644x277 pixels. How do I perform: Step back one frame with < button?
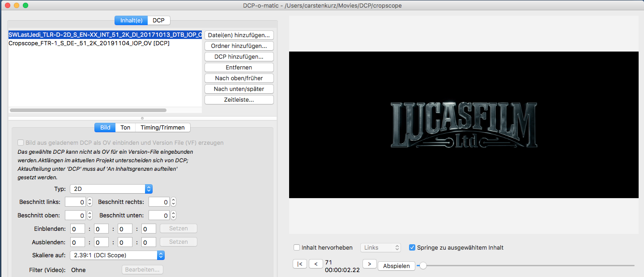(x=316, y=264)
